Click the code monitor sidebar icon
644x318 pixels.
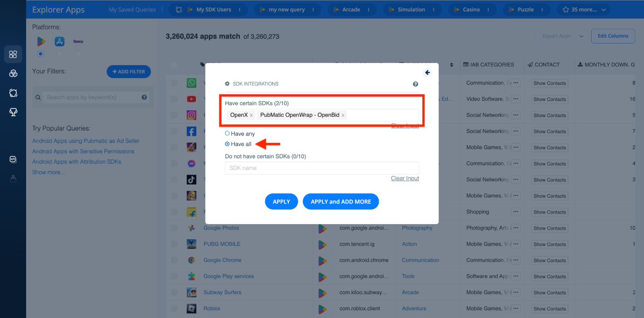pos(13,159)
